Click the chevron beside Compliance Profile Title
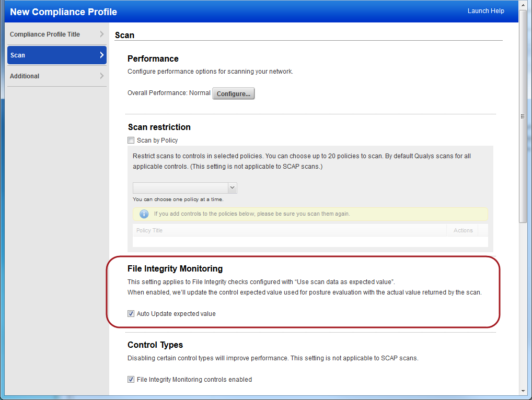Image resolution: width=532 pixels, height=400 pixels. coord(101,34)
